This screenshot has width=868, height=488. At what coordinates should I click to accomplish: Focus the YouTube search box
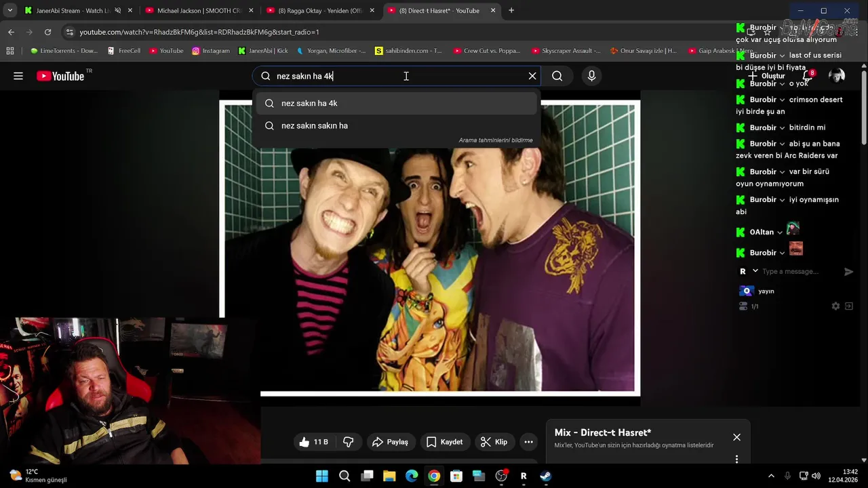[x=397, y=76]
